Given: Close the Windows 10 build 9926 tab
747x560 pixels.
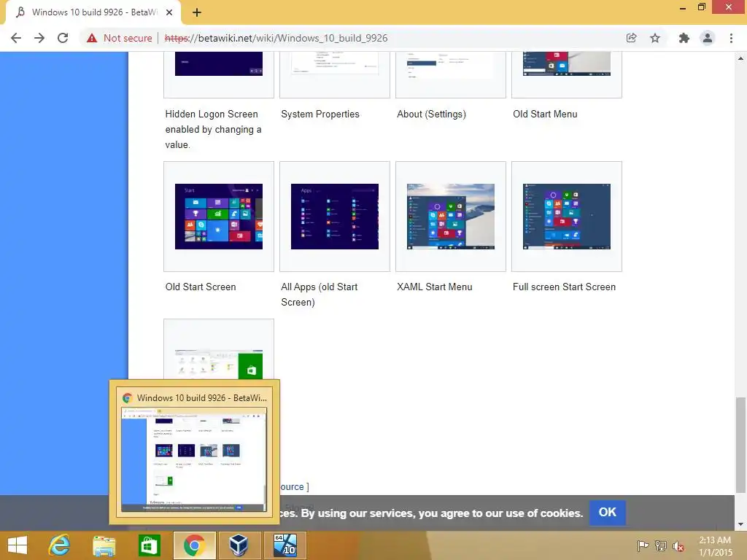Looking at the screenshot, I should 169,12.
